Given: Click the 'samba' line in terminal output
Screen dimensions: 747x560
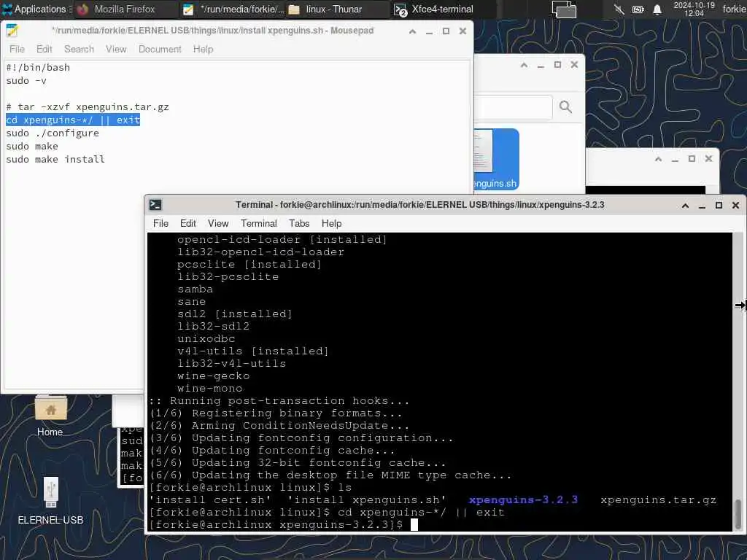Looking at the screenshot, I should point(196,289).
